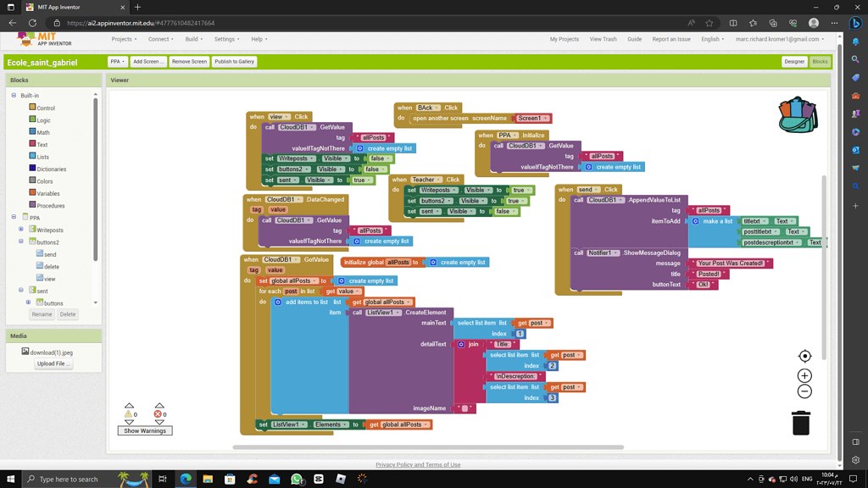
Task: Click the Show Warnings button
Action: coord(145,431)
